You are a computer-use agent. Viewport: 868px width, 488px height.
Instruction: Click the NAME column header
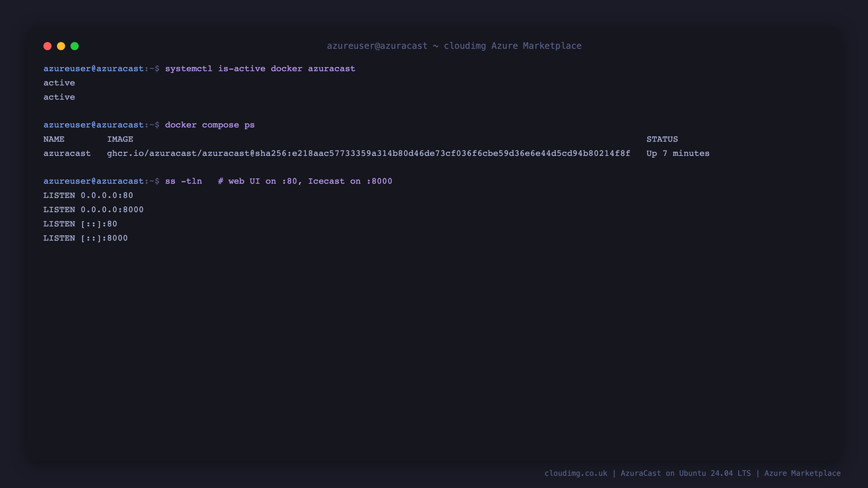[54, 139]
